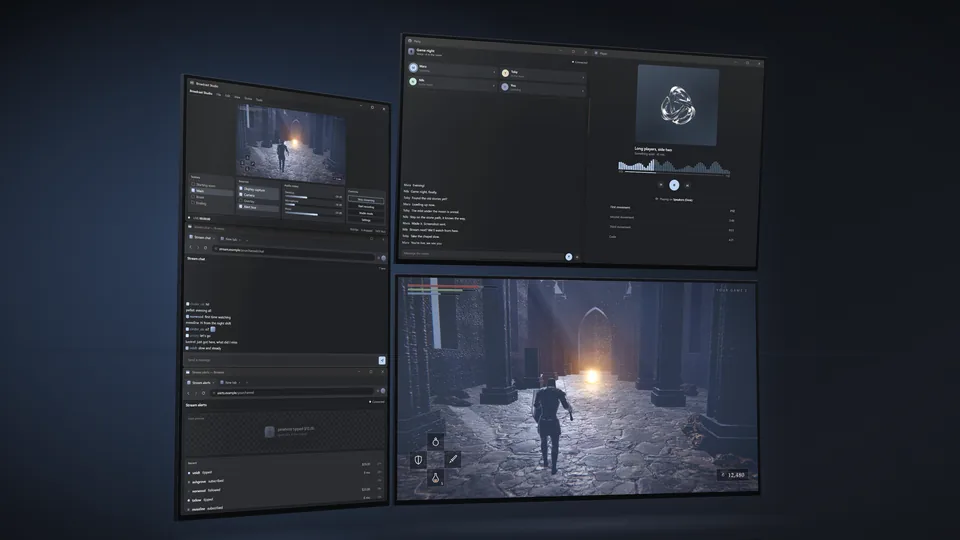Select the Ending scene
The image size is (960, 540).
click(x=211, y=203)
